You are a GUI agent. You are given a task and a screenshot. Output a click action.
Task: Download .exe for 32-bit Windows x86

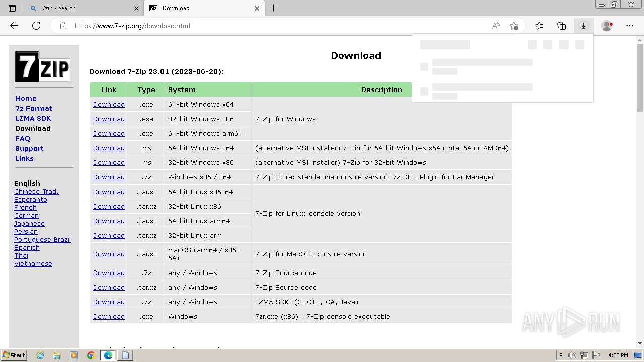(x=109, y=119)
